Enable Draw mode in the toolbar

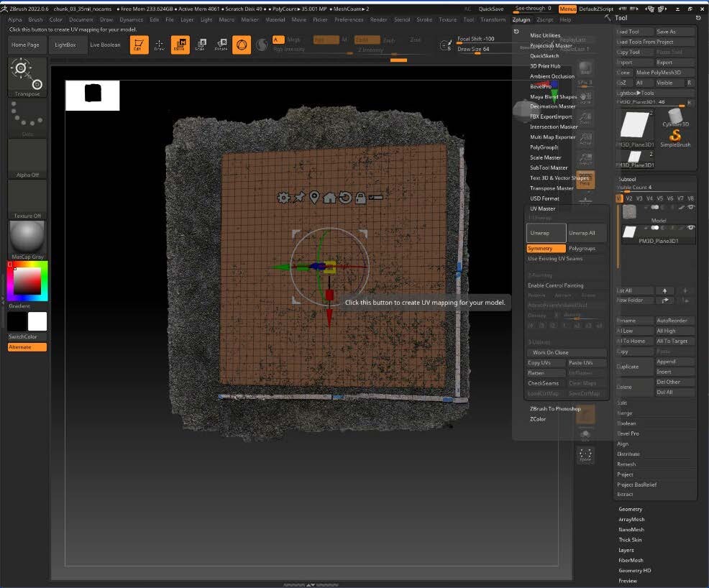(x=159, y=45)
